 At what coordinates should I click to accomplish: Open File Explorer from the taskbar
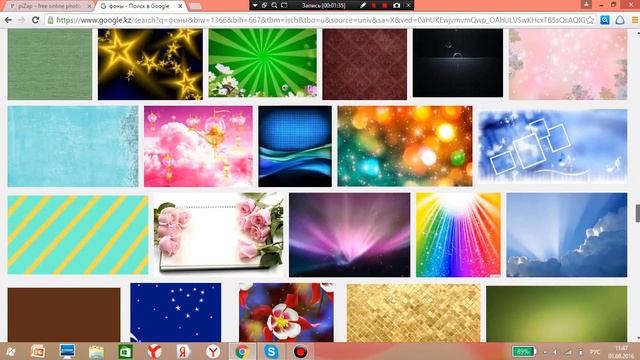coord(96,351)
